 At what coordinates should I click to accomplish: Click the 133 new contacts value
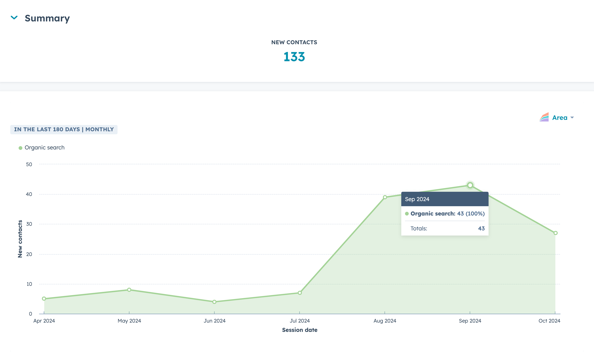tap(294, 57)
